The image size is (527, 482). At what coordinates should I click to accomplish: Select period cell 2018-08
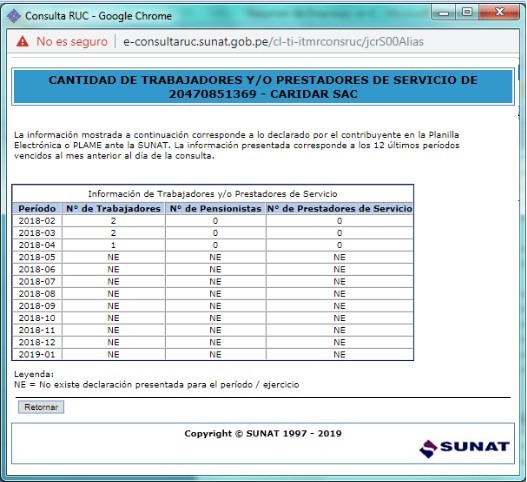click(37, 294)
